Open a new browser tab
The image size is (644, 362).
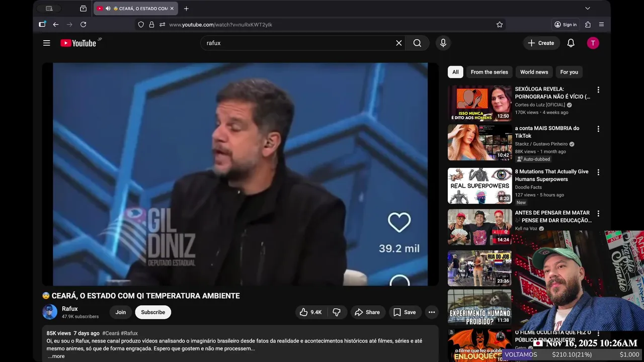(186, 9)
